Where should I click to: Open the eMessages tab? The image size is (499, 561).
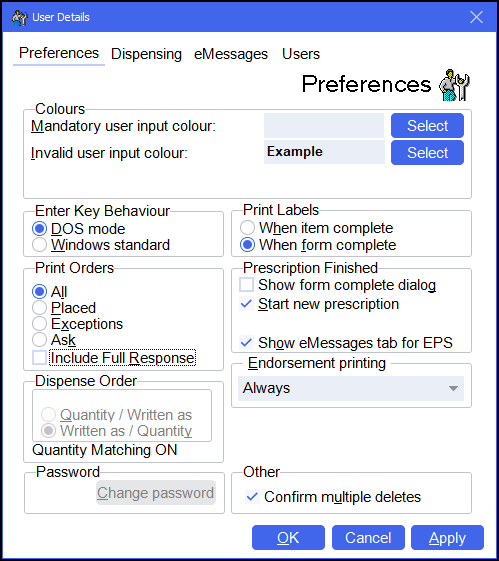[x=231, y=54]
